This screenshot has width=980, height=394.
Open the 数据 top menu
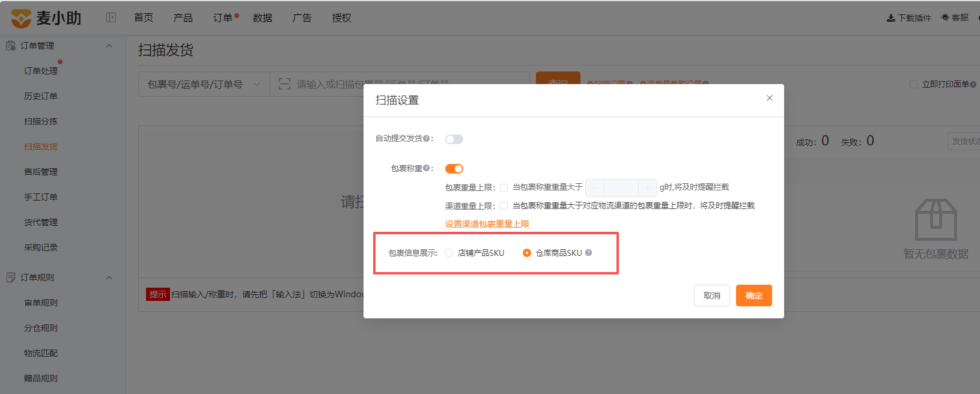(263, 18)
